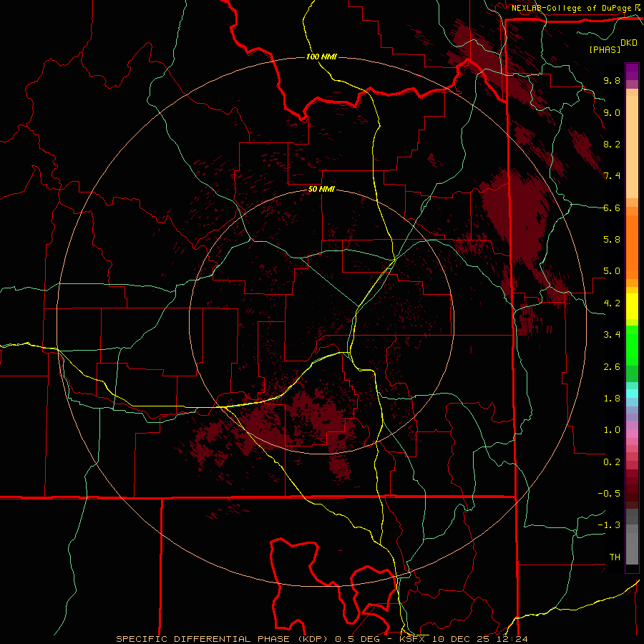Click the 9.8 value on color scale
Image resolution: width=644 pixels, height=644 pixels.
tap(612, 80)
